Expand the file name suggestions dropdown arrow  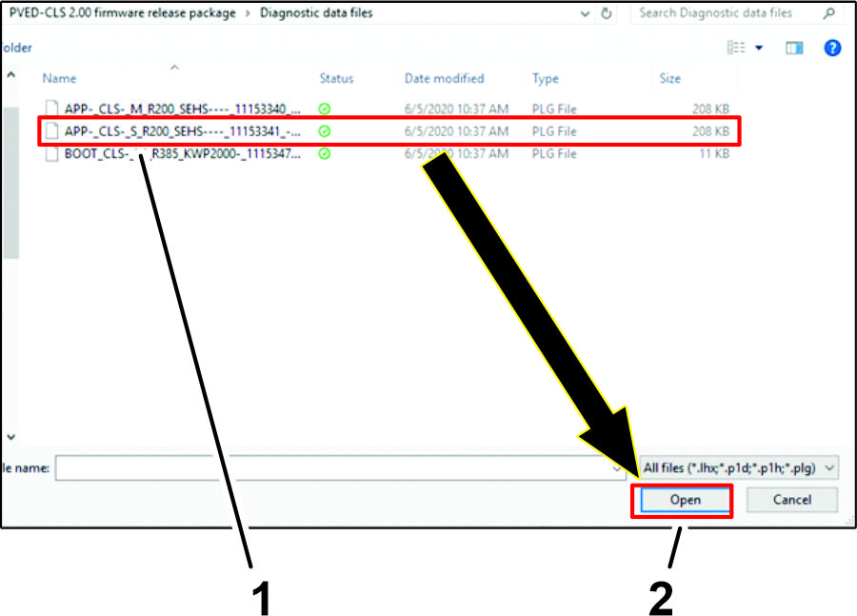[618, 468]
